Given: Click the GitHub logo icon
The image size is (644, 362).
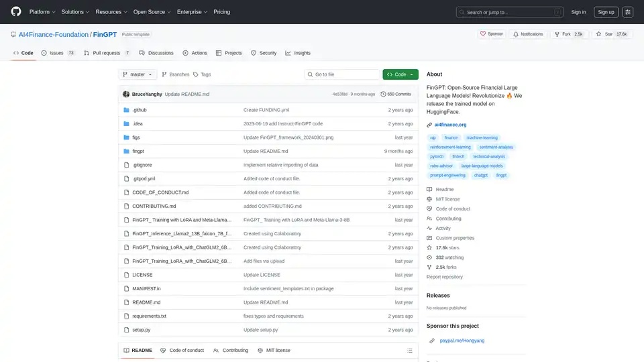Looking at the screenshot, I should coord(16,11).
